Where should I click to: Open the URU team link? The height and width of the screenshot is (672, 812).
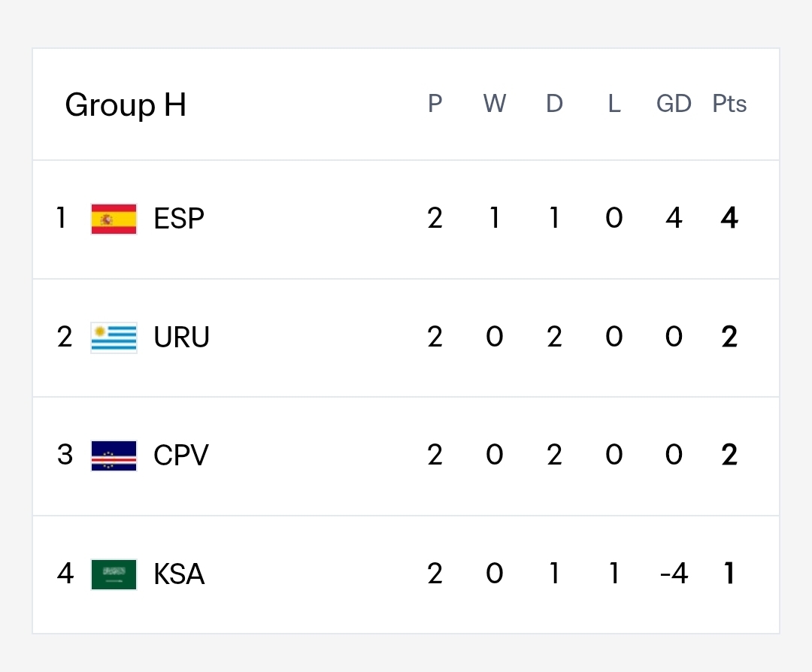click(181, 337)
